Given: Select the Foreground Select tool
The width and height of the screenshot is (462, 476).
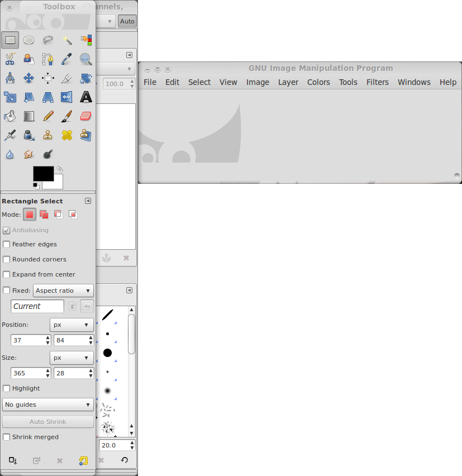Looking at the screenshot, I should (29, 59).
